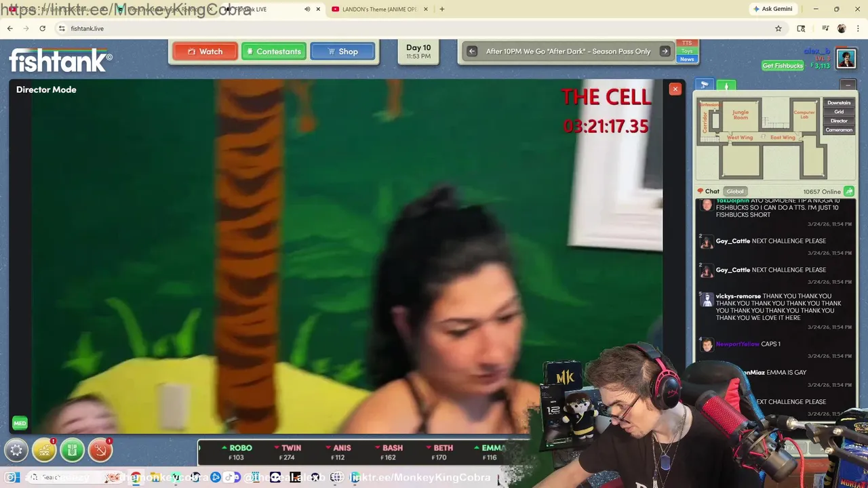Reload the fishtank.live page

coord(42,28)
